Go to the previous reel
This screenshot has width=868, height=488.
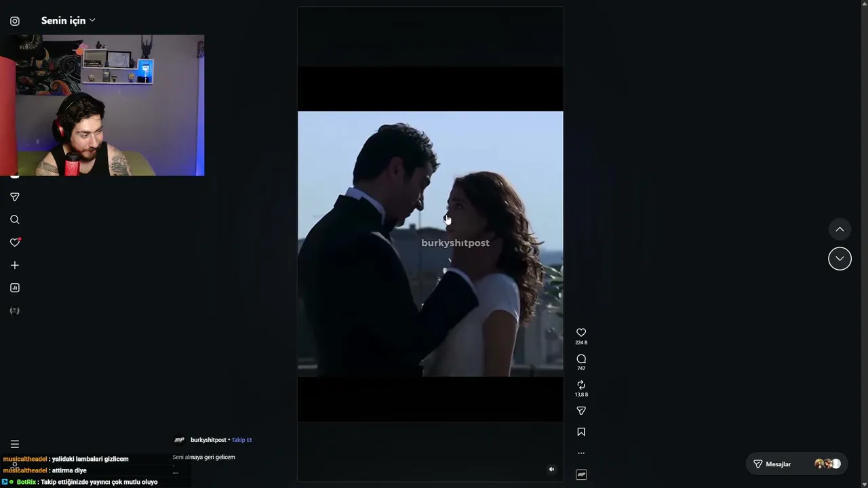pyautogui.click(x=840, y=229)
